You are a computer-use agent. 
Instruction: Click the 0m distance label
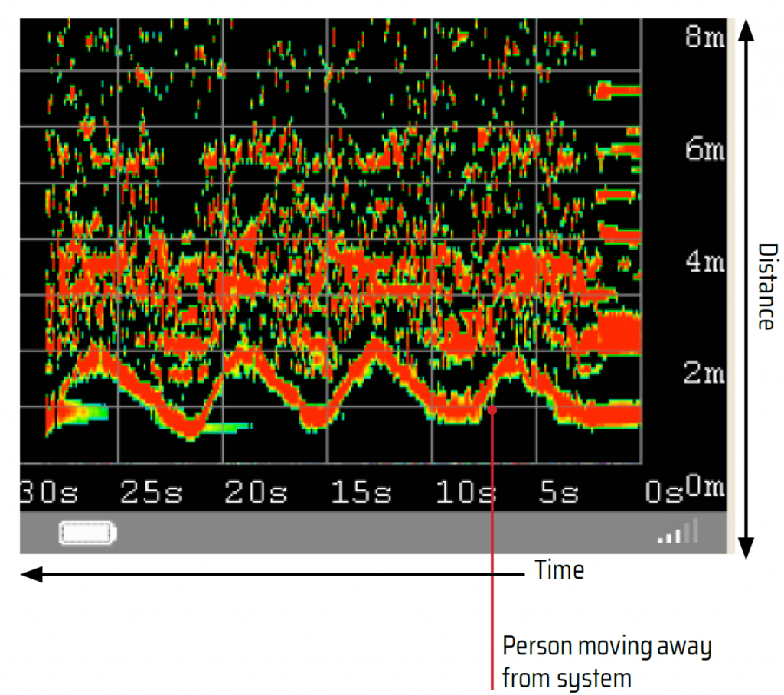pyautogui.click(x=704, y=487)
